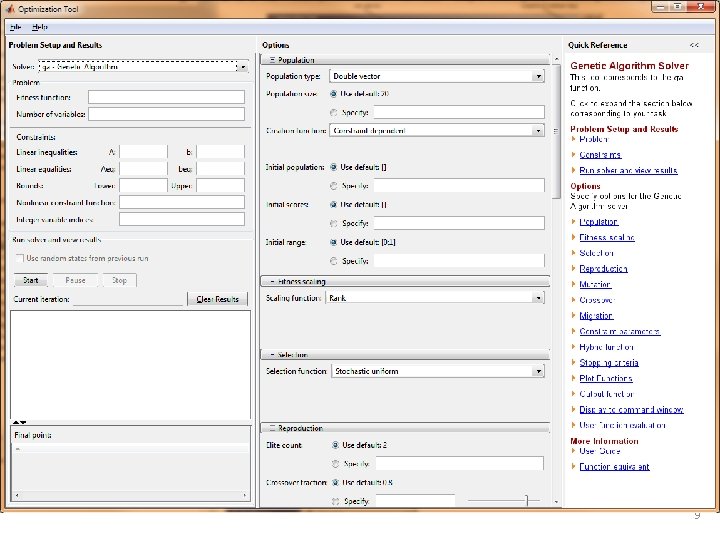This screenshot has height=540, width=720.
Task: Open Display to command window link
Action: (631, 410)
